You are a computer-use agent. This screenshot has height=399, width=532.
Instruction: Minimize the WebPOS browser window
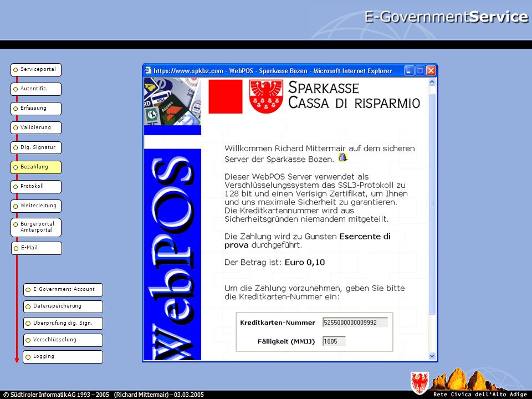tap(409, 70)
